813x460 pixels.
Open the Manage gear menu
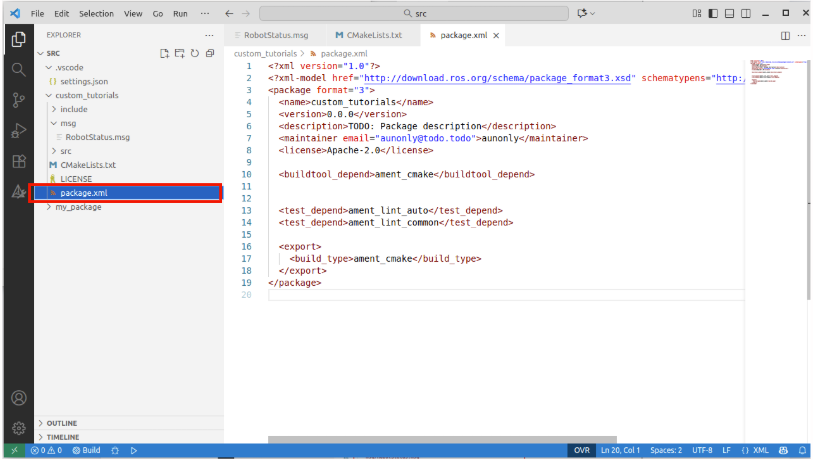click(x=18, y=428)
